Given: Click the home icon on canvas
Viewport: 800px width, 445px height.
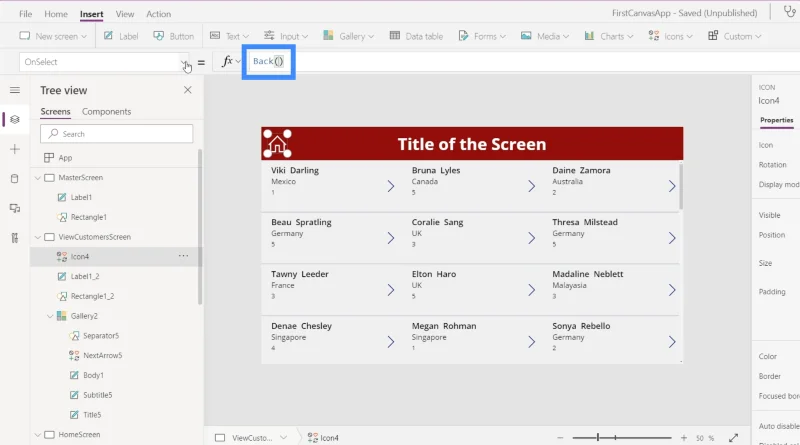Looking at the screenshot, I should pyautogui.click(x=277, y=144).
